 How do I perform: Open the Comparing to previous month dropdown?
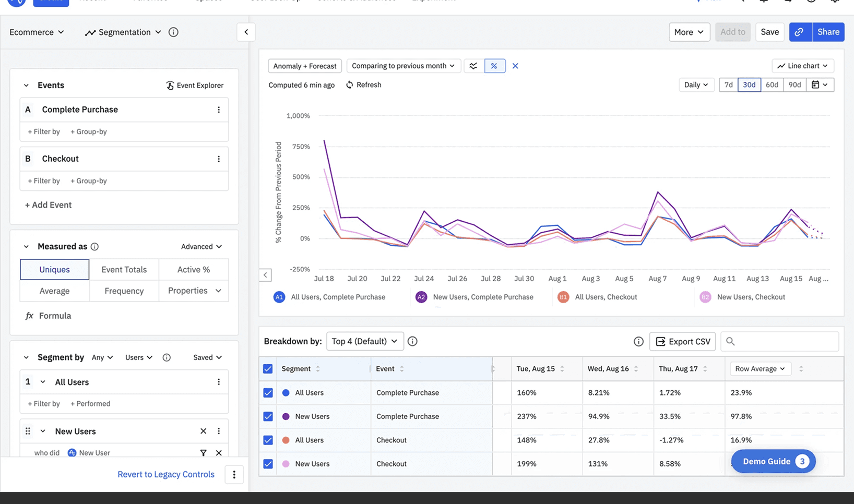coord(403,66)
